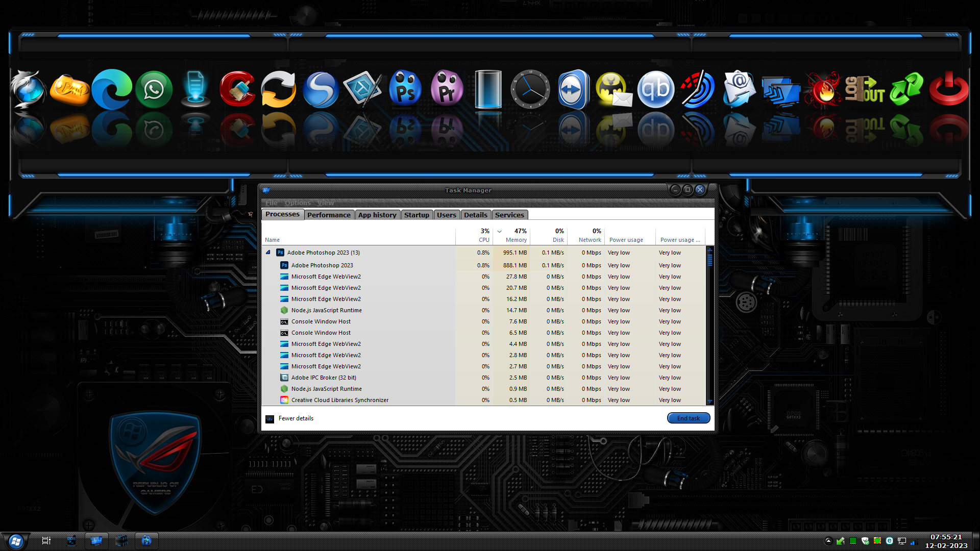The width and height of the screenshot is (980, 551).
Task: Open the blue stacked monitors dock icon
Action: tap(781, 92)
